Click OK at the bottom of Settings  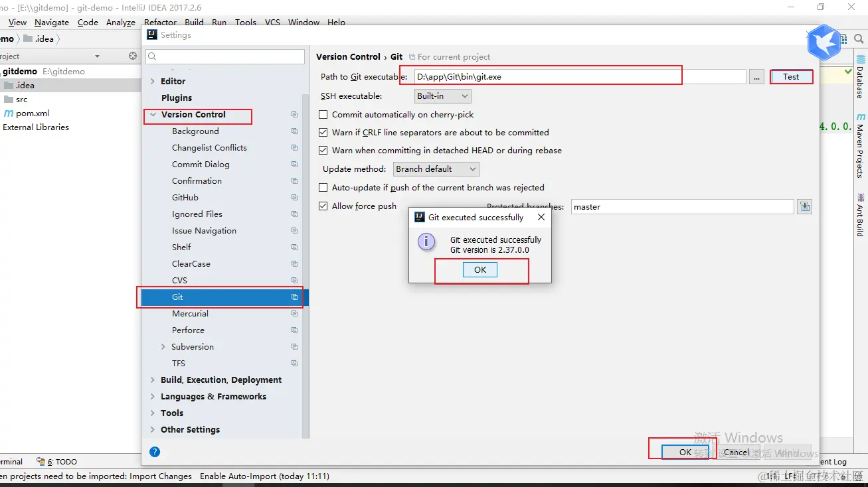685,452
